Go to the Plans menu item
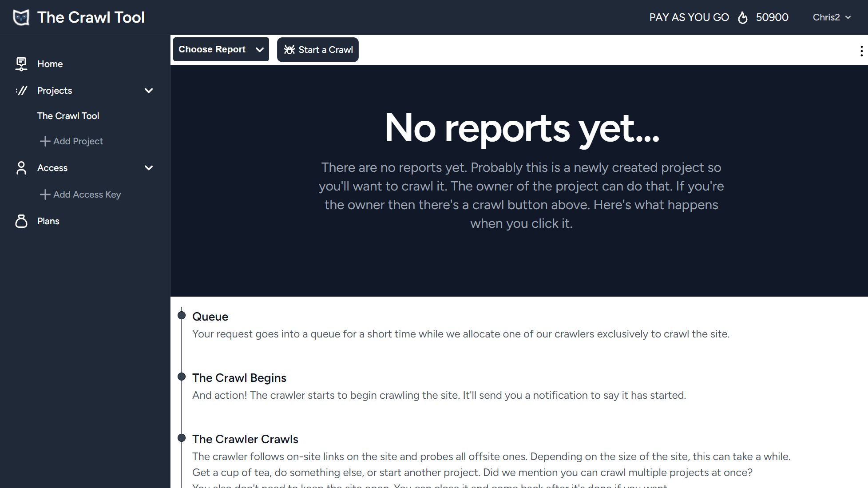The width and height of the screenshot is (868, 488). coord(48,221)
